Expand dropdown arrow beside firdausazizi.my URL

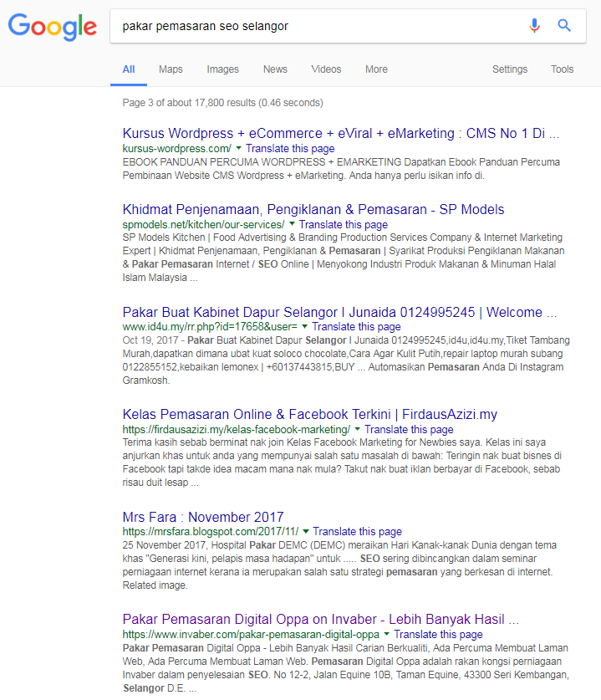[x=358, y=428]
